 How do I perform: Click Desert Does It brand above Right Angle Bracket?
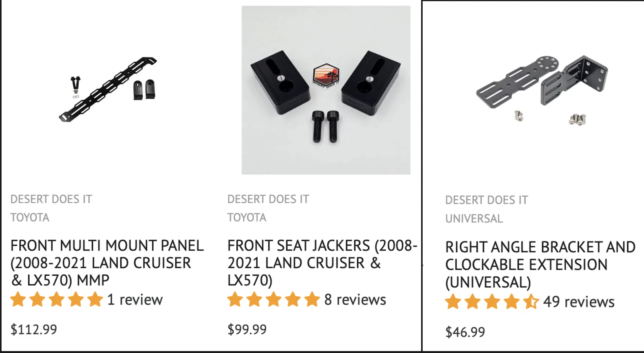pos(487,200)
